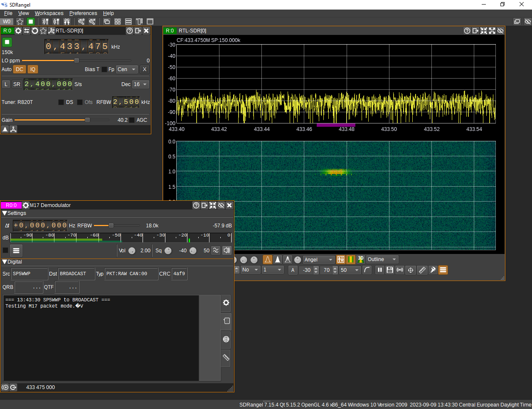Collapse the Digital section
The height and width of the screenshot is (409, 532).
coord(5,262)
